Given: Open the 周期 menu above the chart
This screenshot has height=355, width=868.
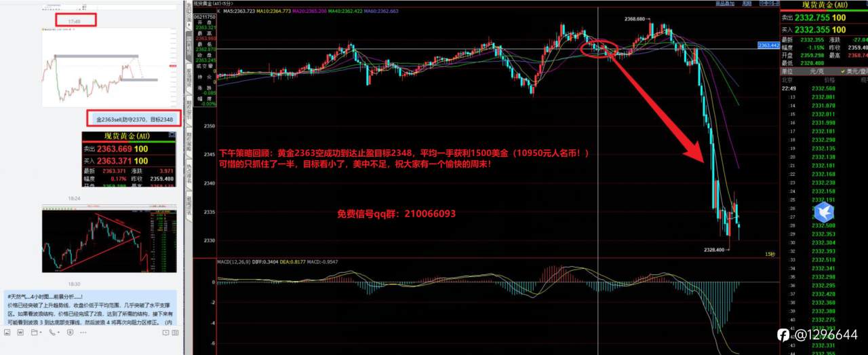Looking at the screenshot, I should pyautogui.click(x=747, y=3).
